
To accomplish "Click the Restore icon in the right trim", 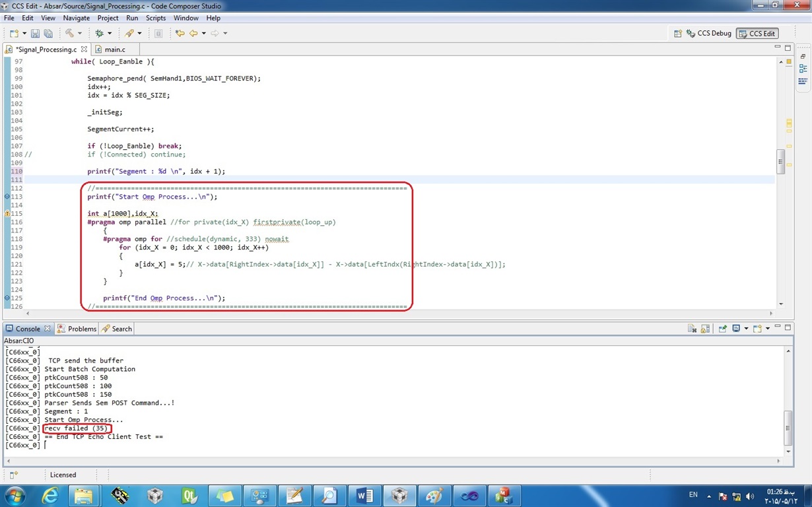I will tap(803, 57).
